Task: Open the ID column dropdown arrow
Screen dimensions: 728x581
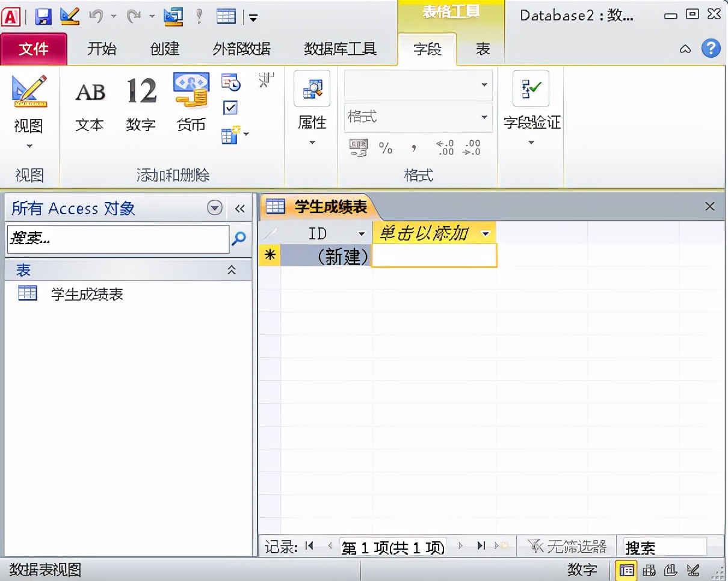Action: coord(362,233)
